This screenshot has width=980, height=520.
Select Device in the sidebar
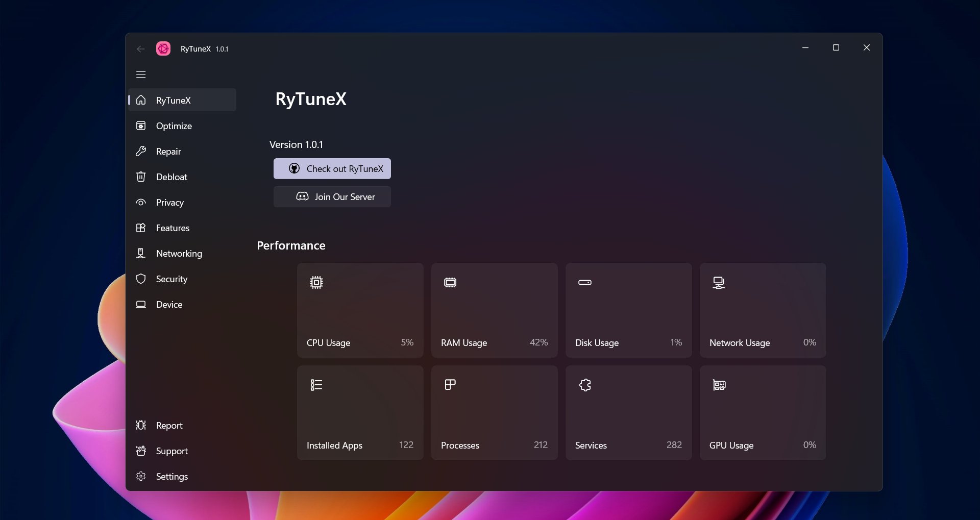coord(169,305)
